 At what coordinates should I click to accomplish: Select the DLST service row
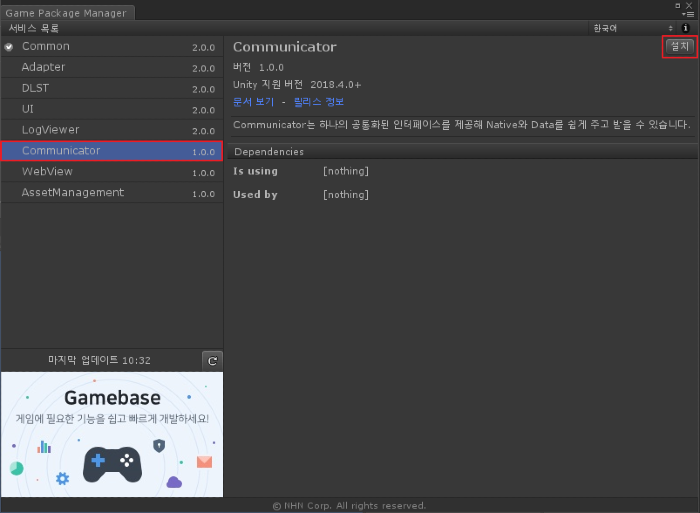click(x=112, y=88)
